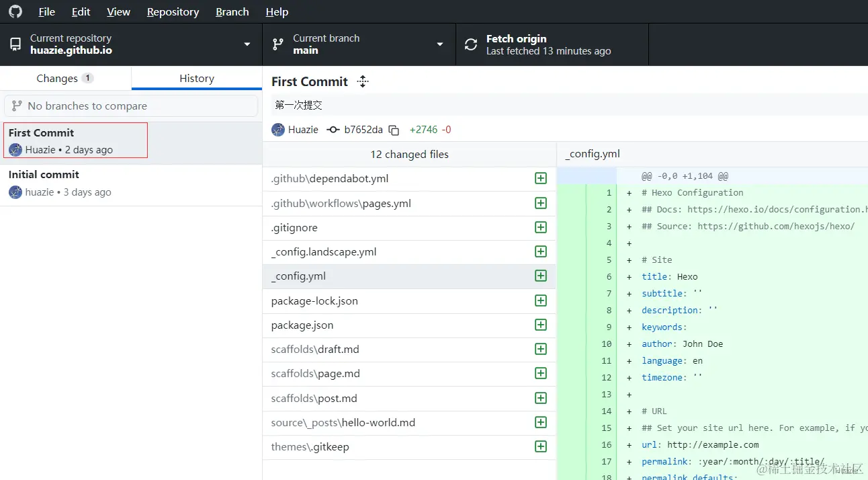Click added-file icon for hello-world.md
Screen dimensions: 868x480
click(541, 422)
